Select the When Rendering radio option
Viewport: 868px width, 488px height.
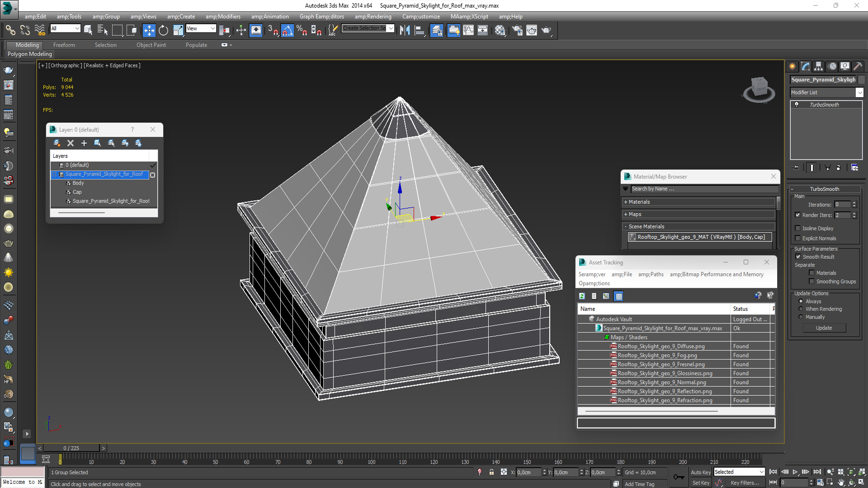801,309
